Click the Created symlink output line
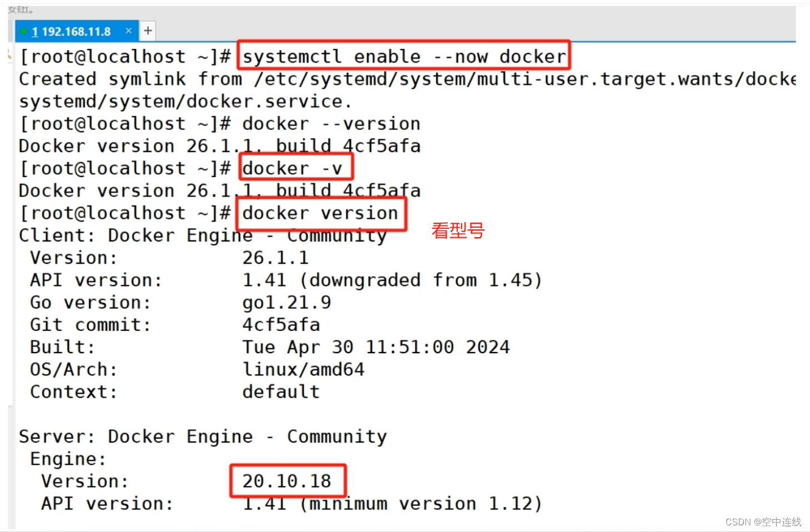 click(222, 78)
